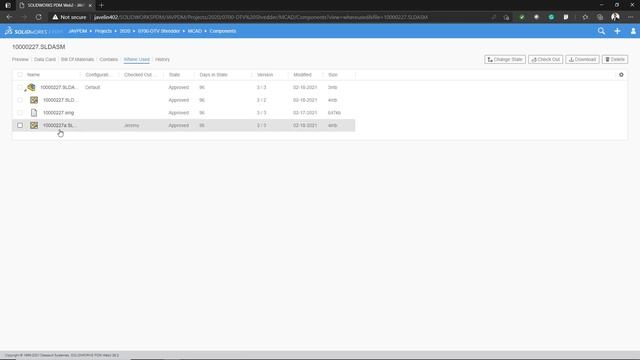This screenshot has width=640, height=360.
Task: Select the Where Used tab
Action: [x=137, y=60]
